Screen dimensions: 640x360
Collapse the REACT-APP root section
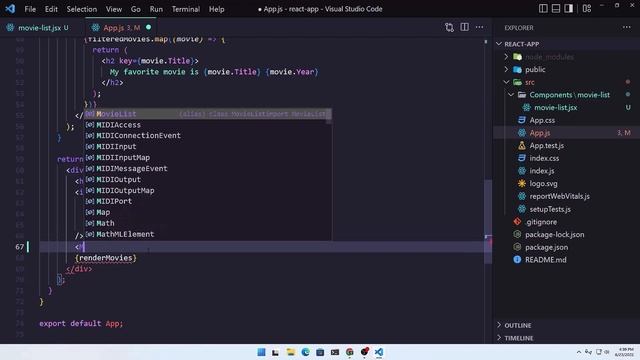coord(499,44)
